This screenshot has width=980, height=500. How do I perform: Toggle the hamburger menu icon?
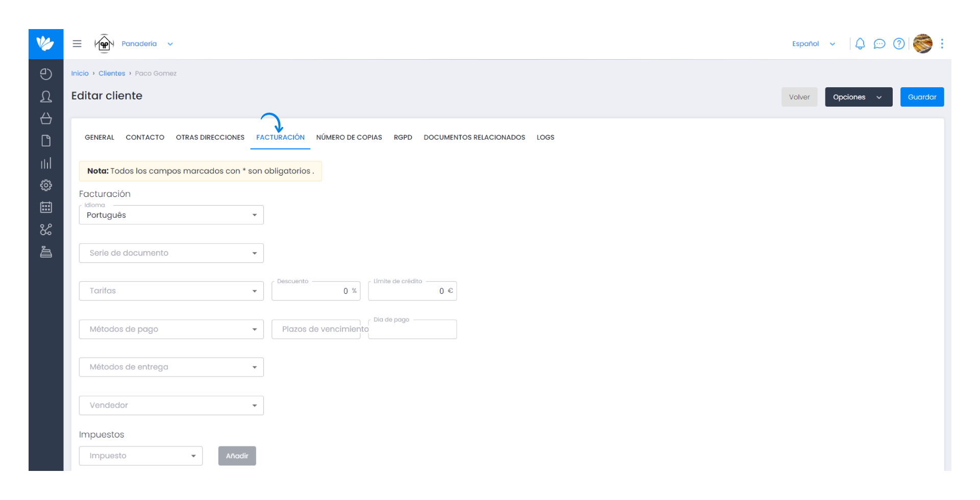coord(77,44)
